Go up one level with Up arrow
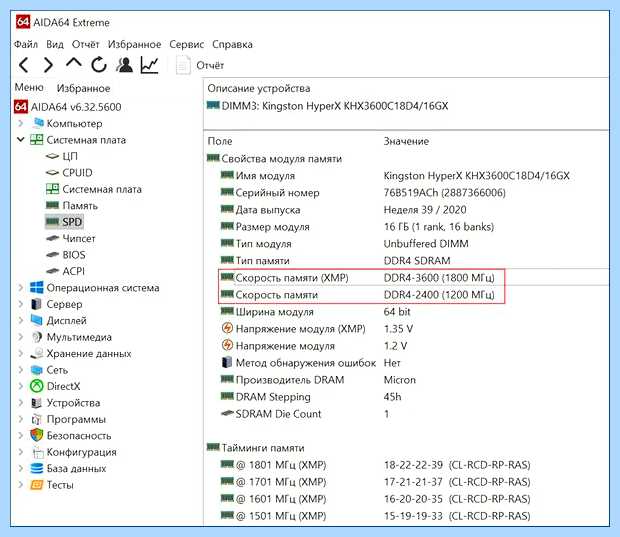The image size is (620, 537). pos(74,63)
